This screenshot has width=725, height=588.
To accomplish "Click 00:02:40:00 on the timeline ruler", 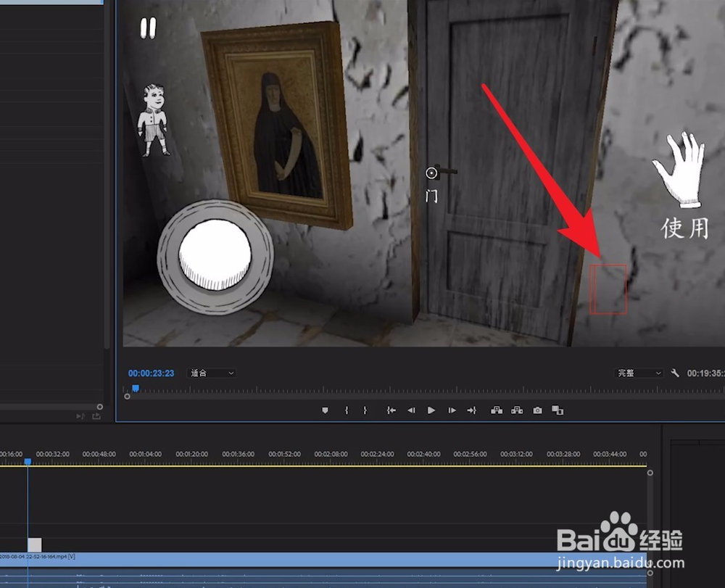I will point(423,455).
